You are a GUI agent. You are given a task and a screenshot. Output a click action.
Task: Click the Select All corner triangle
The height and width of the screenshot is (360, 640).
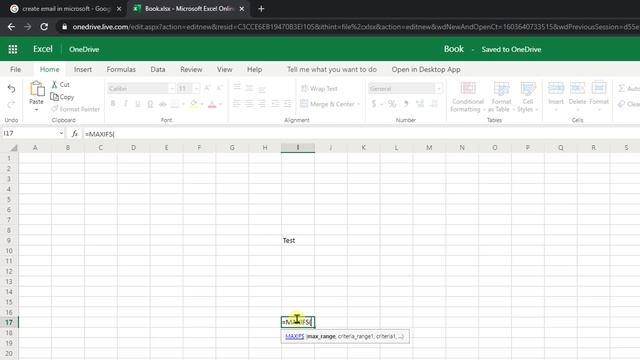pos(13,148)
